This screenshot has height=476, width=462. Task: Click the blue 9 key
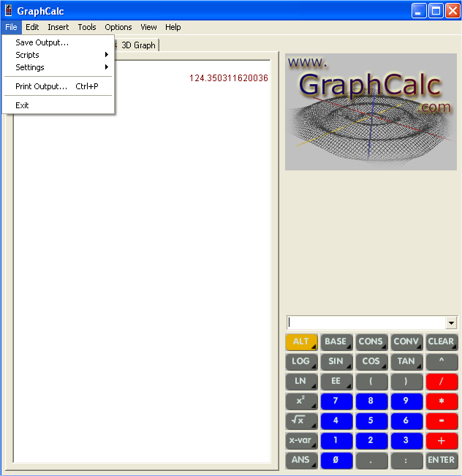[406, 401]
